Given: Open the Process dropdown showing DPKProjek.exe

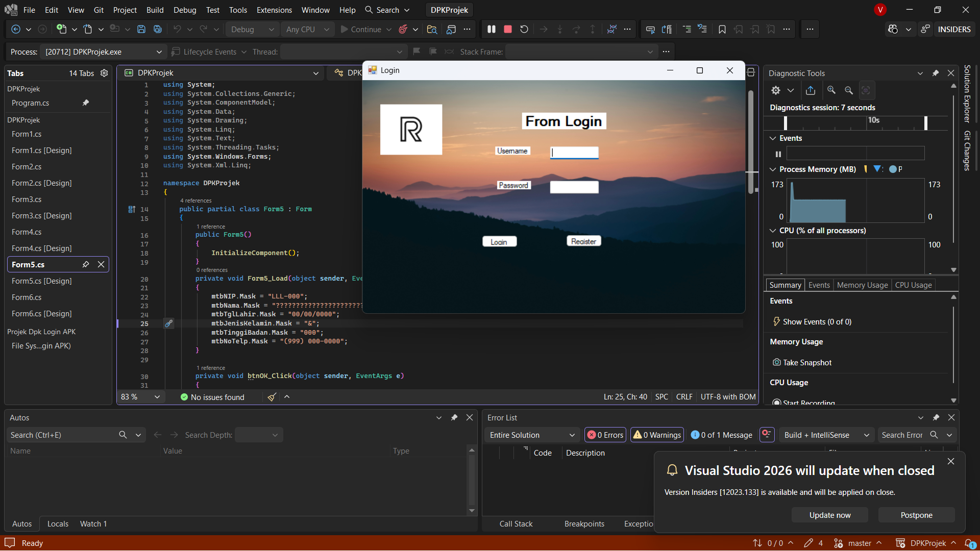Looking at the screenshot, I should pyautogui.click(x=104, y=52).
